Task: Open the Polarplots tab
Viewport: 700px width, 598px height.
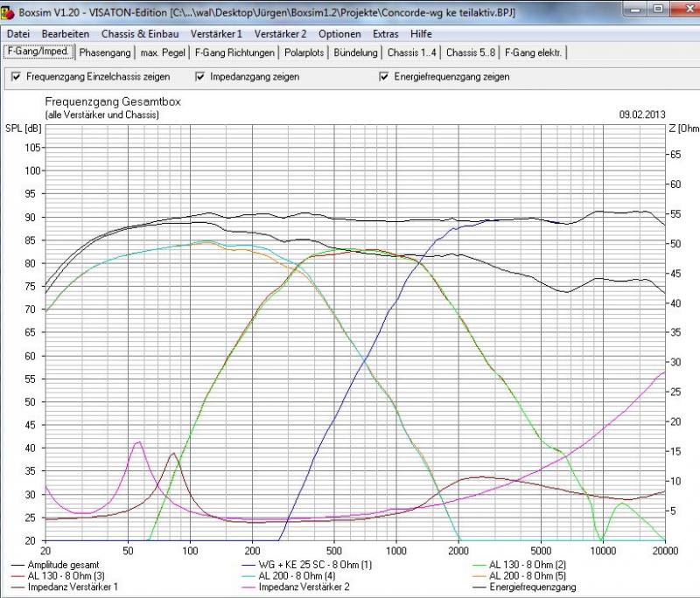Action: coord(304,52)
